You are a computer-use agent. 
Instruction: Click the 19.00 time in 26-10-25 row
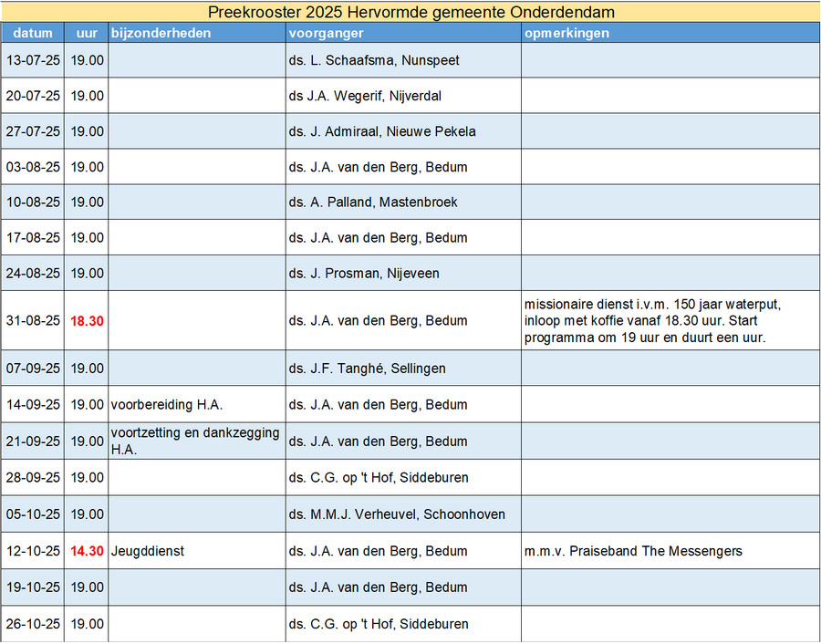pos(87,624)
